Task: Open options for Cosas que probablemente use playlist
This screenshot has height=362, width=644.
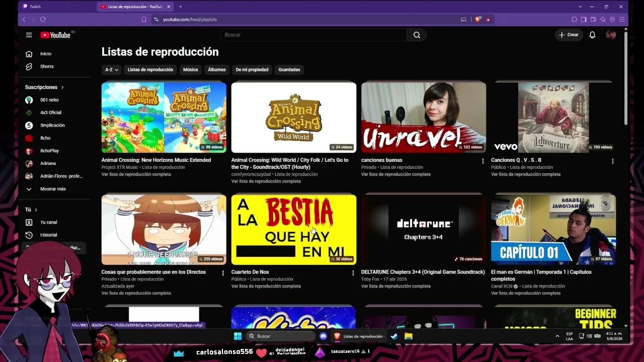Action: 223,273
